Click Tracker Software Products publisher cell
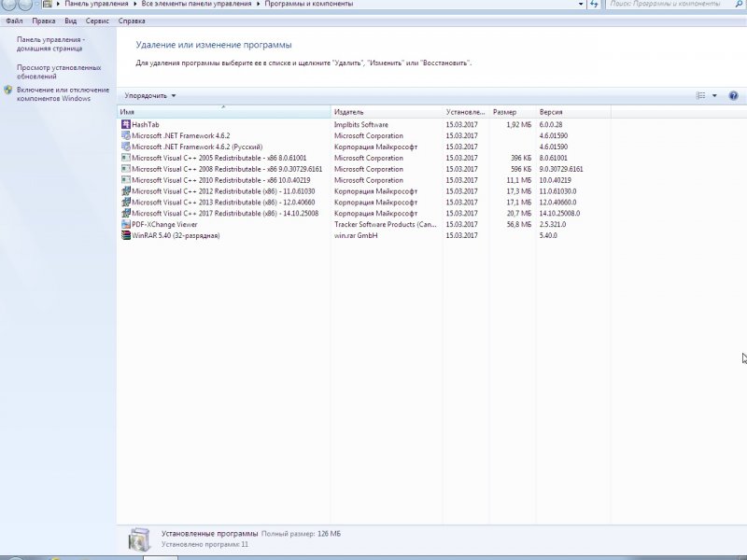747x560 pixels. coord(386,224)
